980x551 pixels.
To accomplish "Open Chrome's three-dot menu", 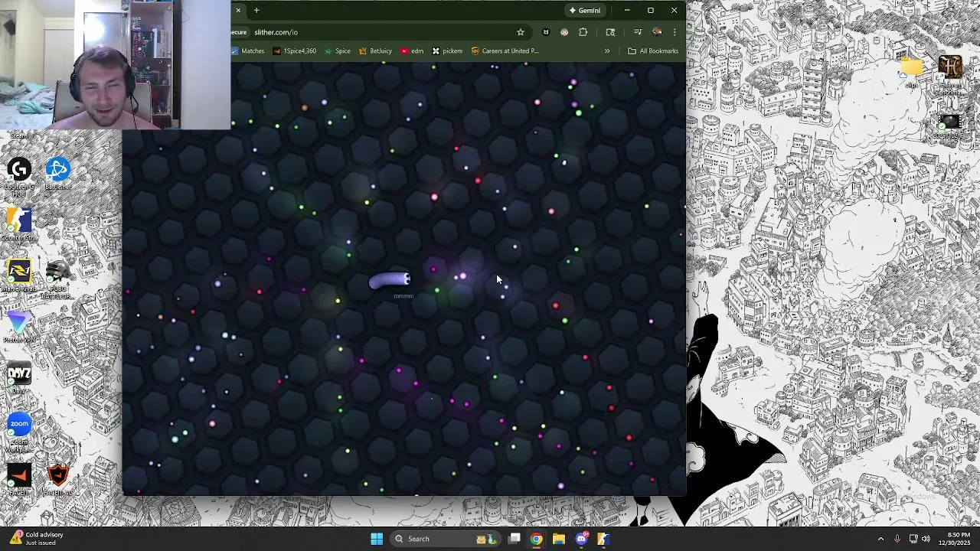I will pos(675,32).
